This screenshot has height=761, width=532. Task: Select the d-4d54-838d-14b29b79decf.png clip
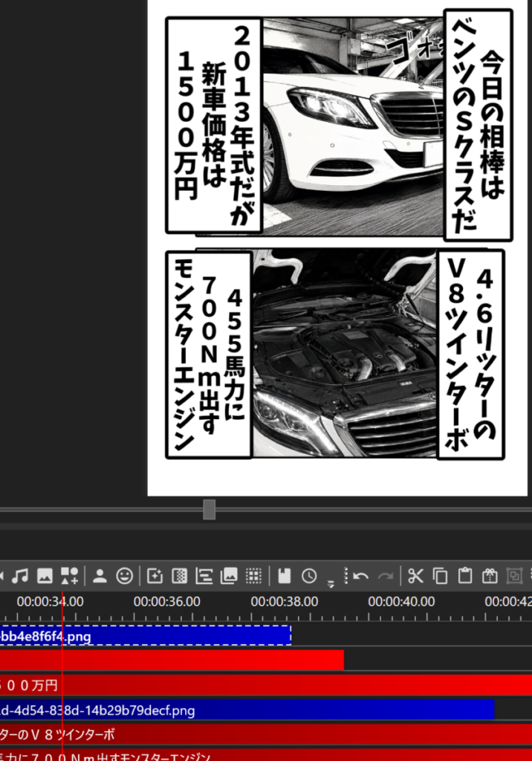247,710
